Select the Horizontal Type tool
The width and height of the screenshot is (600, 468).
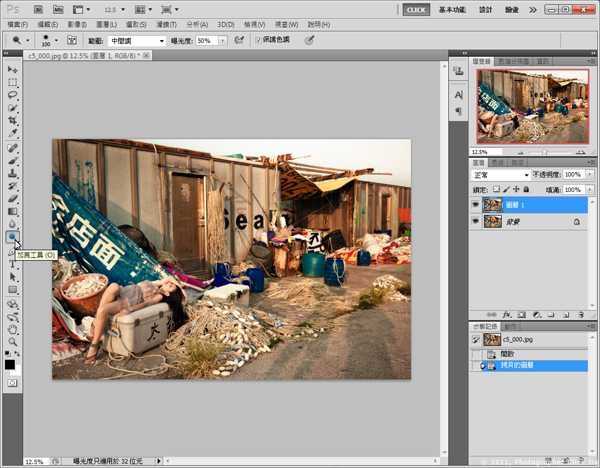(13, 263)
